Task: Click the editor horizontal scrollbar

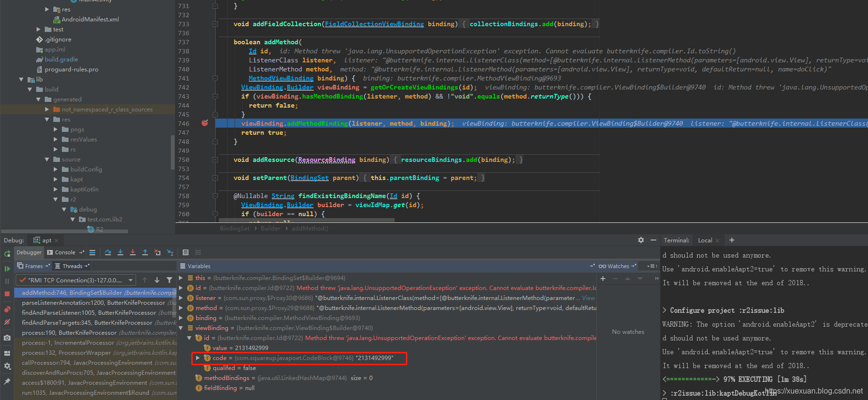Action: 306,220
